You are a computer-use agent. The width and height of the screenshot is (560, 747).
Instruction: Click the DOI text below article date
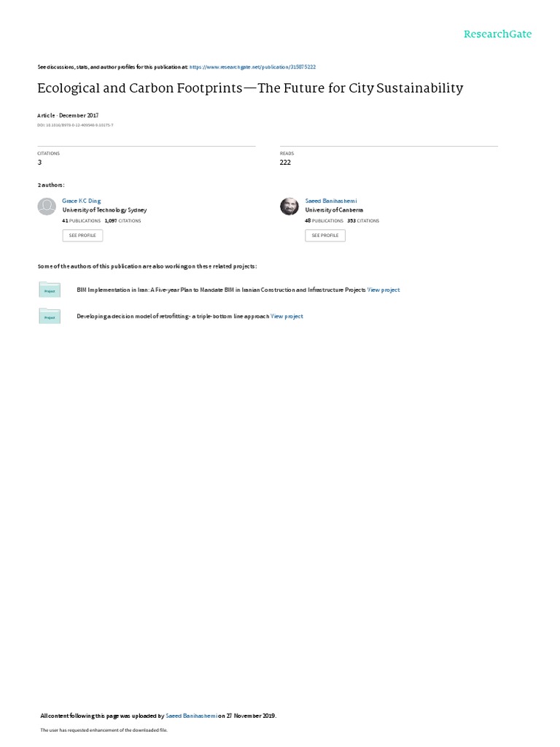tap(75, 125)
